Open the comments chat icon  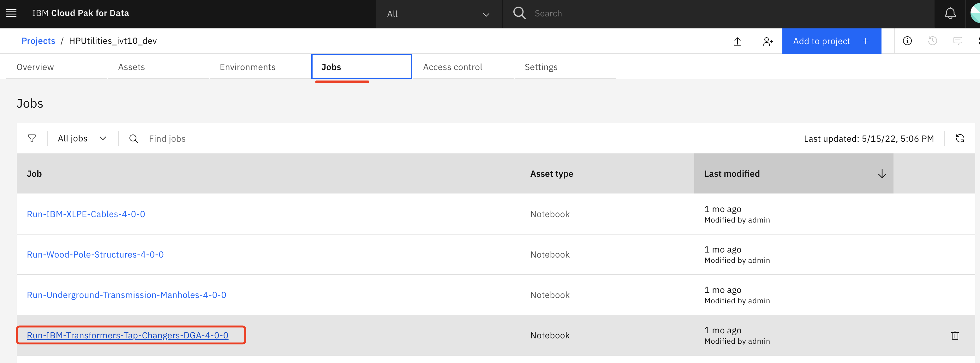coord(958,41)
